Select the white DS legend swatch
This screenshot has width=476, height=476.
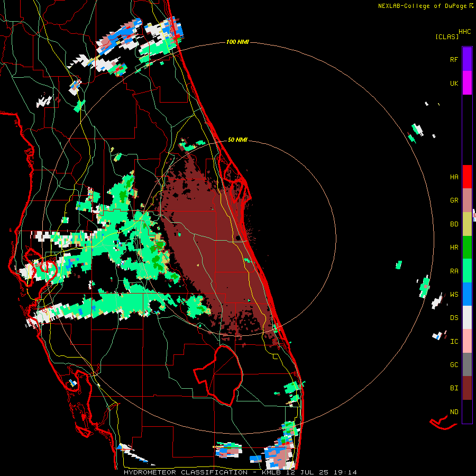pos(467,317)
